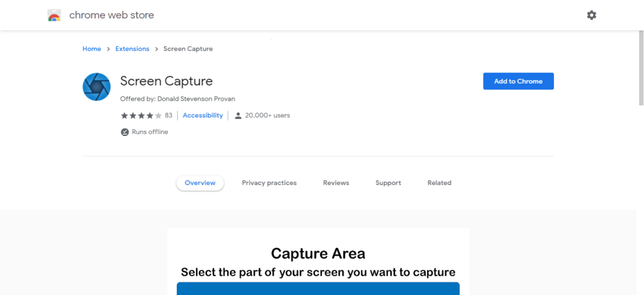Open the settings gear icon
This screenshot has width=644, height=295.
click(x=591, y=15)
